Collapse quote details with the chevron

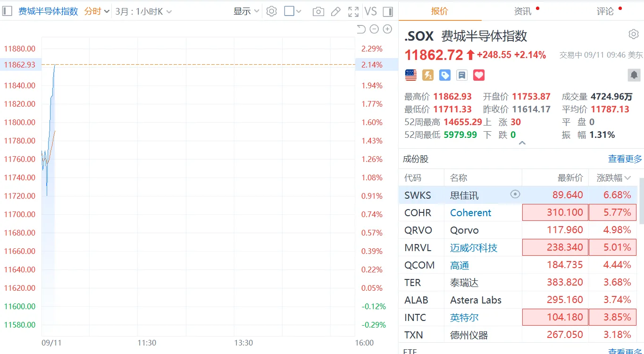(x=522, y=143)
